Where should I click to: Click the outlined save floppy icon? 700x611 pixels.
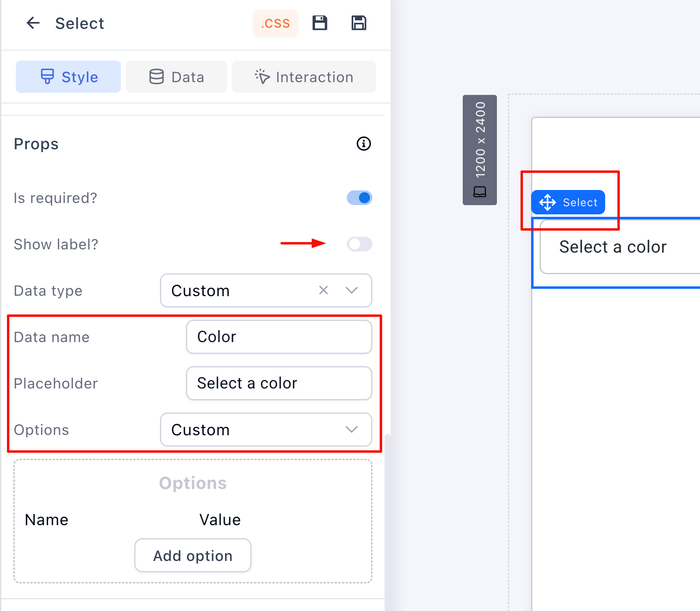[x=359, y=23]
